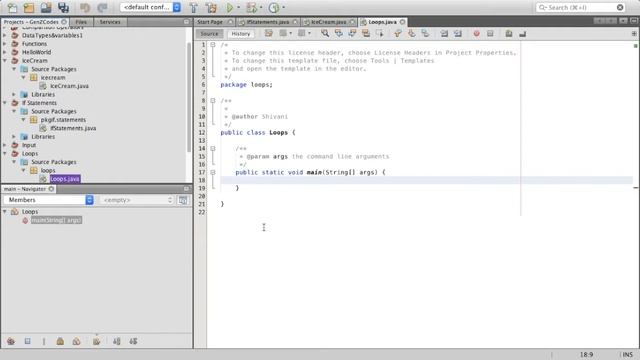The height and width of the screenshot is (360, 640).
Task: Click the Comment code icon
Action: pos(509,33)
